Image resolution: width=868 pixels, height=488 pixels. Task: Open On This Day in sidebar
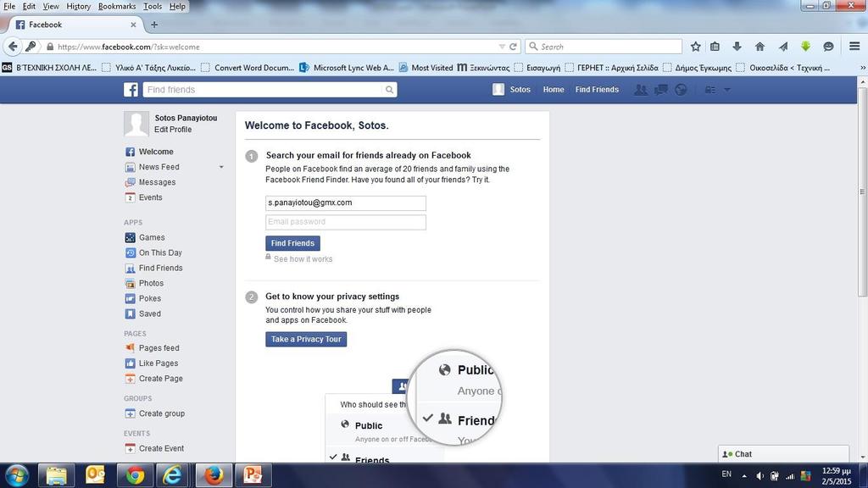[x=160, y=252]
